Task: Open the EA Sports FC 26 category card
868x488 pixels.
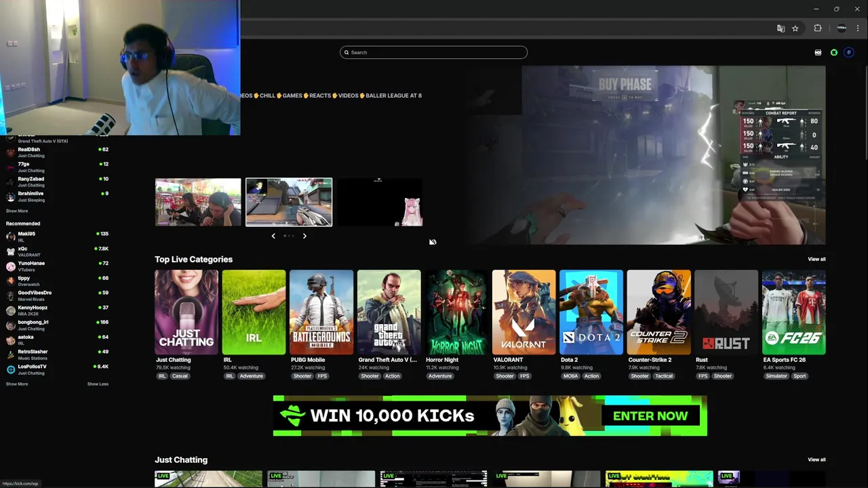Action: (x=794, y=312)
